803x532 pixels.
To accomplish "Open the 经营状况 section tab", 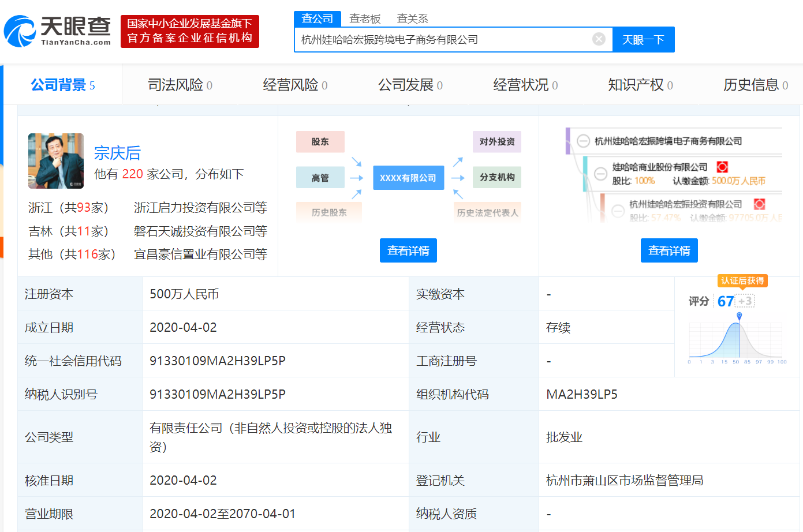I will click(x=525, y=85).
